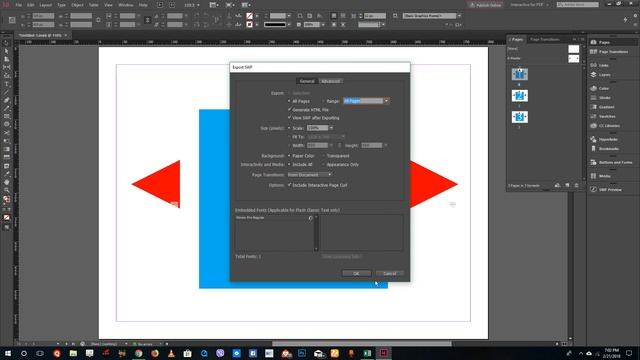Select the Pen tool in toolbox
640x360 pixels.
[7, 100]
